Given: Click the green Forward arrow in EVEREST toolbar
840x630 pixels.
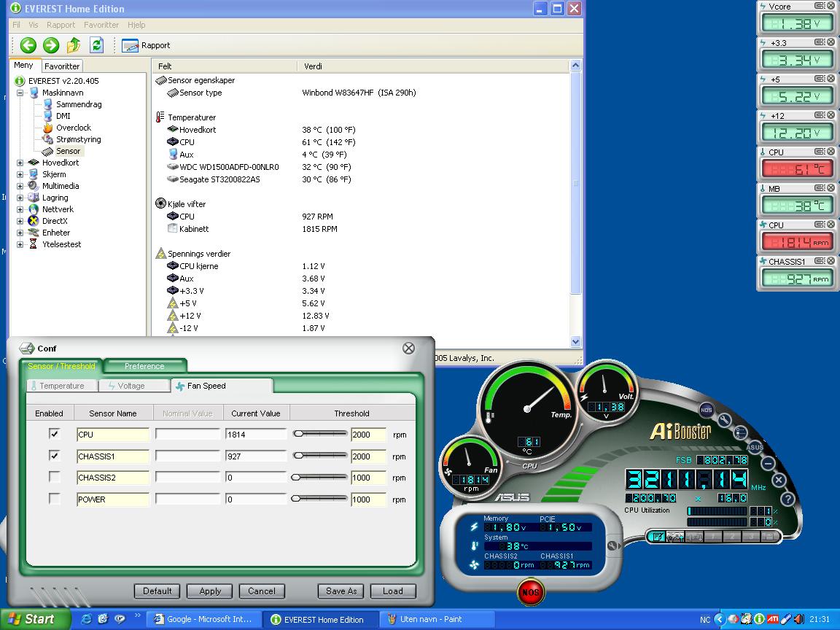Looking at the screenshot, I should [x=51, y=45].
